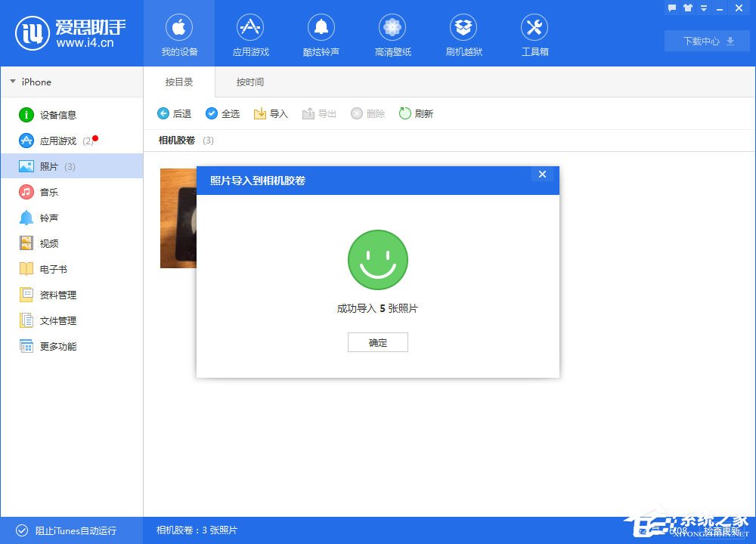Viewport: 756px width, 544px height.
Task: Open 电子书 in sidebar
Action: pyautogui.click(x=72, y=269)
